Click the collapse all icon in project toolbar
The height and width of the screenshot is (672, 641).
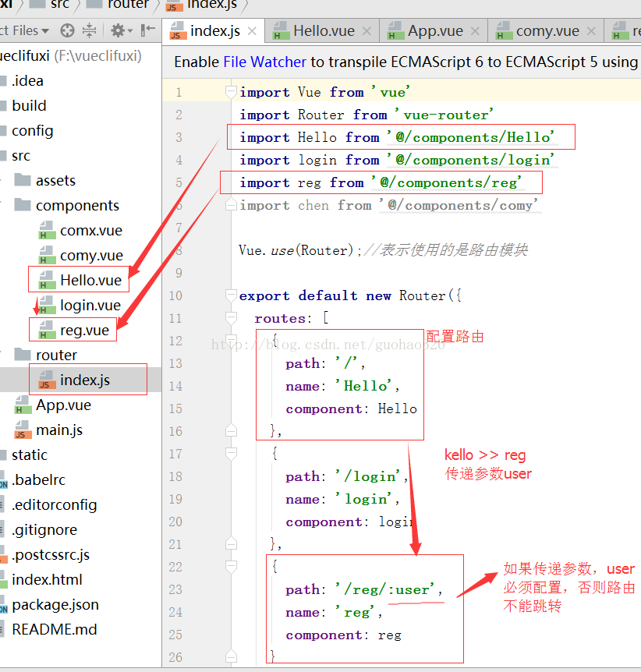[89, 30]
